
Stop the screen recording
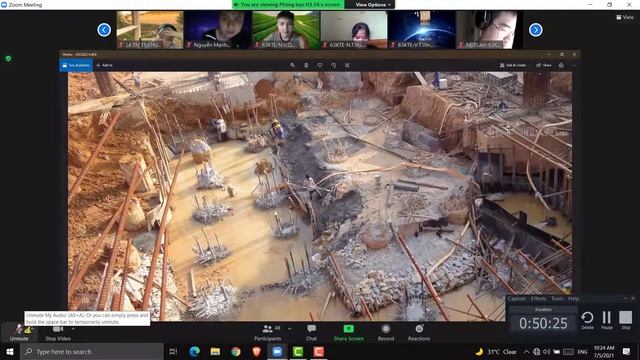625,320
